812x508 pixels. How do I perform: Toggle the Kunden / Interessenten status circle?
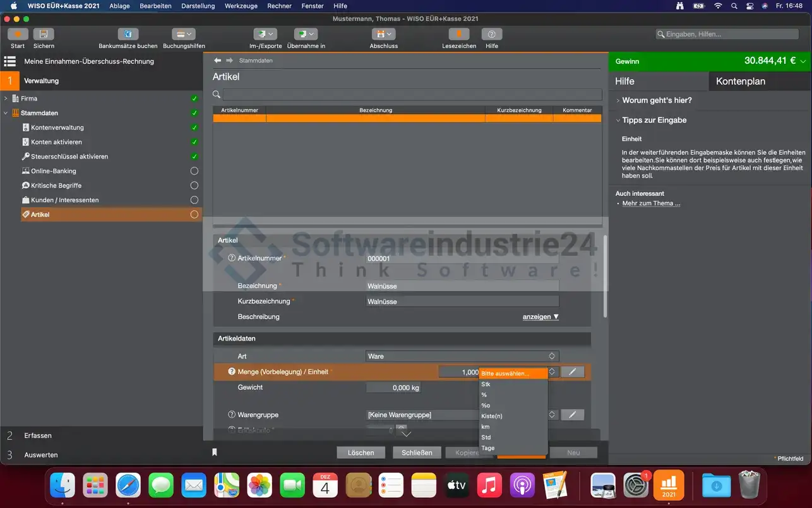(194, 200)
